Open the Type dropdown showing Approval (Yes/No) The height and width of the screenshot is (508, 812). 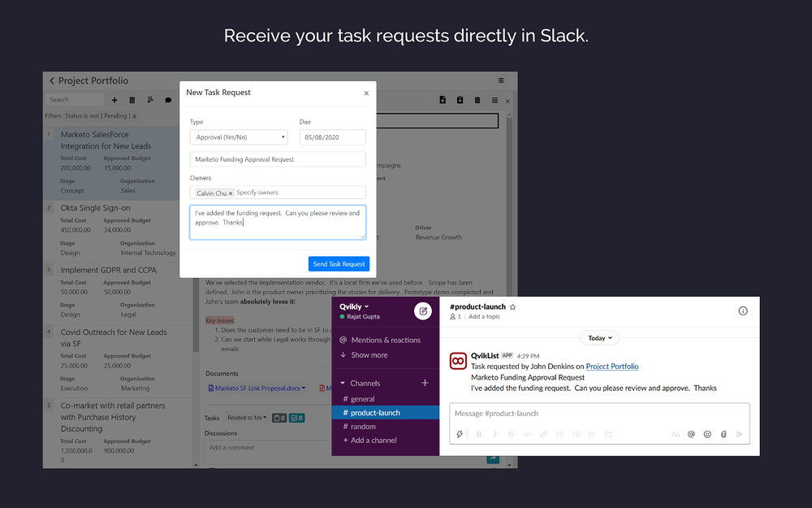pos(239,137)
